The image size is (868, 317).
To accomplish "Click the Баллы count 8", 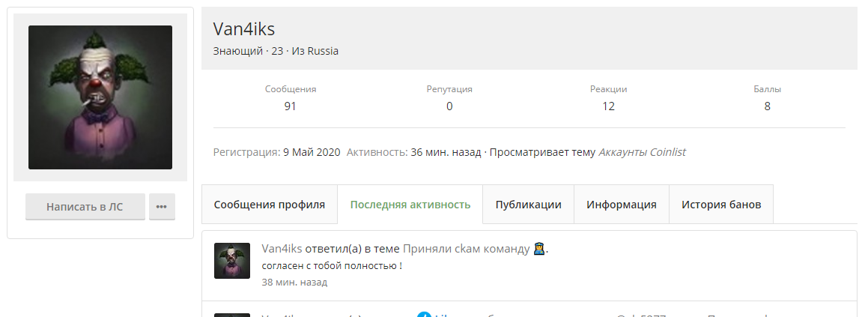I will (x=767, y=106).
